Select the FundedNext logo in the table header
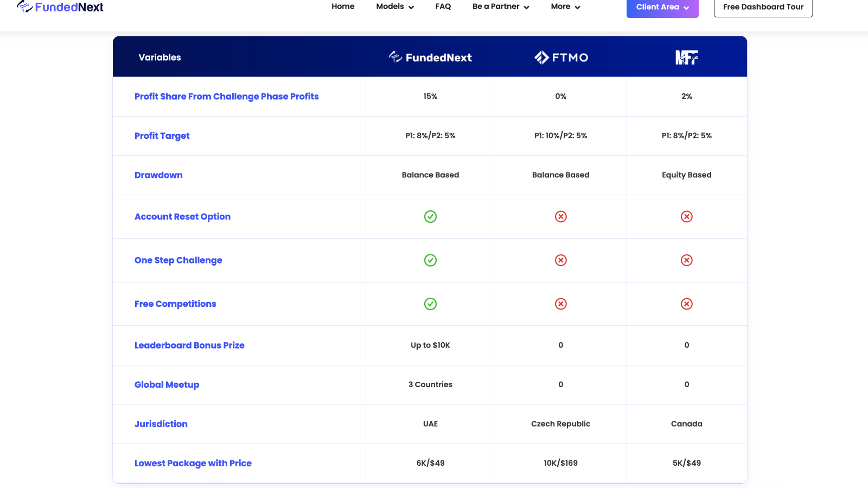This screenshot has width=868, height=488. coord(430,57)
